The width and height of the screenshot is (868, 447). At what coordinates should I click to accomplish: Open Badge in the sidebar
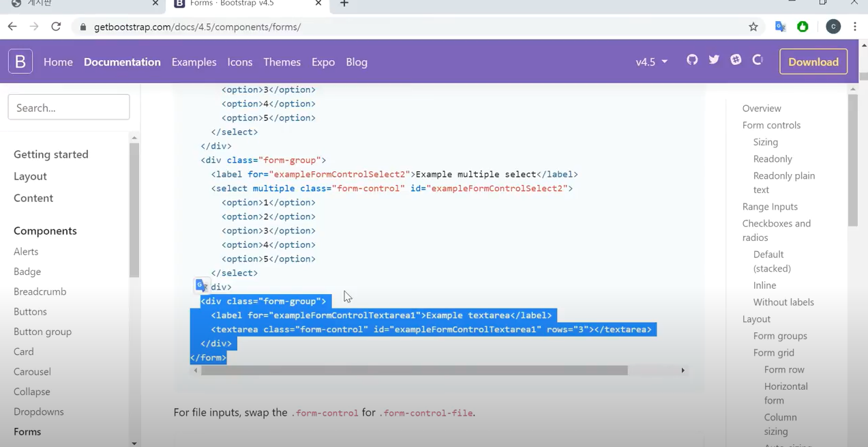point(27,272)
